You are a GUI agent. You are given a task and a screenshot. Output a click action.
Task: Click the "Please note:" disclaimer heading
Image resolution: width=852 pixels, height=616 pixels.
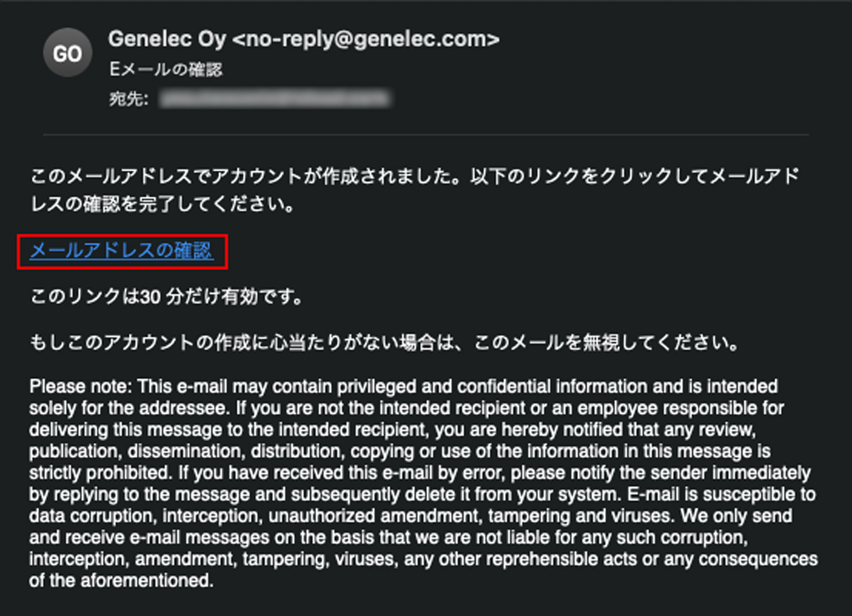[x=80, y=386]
